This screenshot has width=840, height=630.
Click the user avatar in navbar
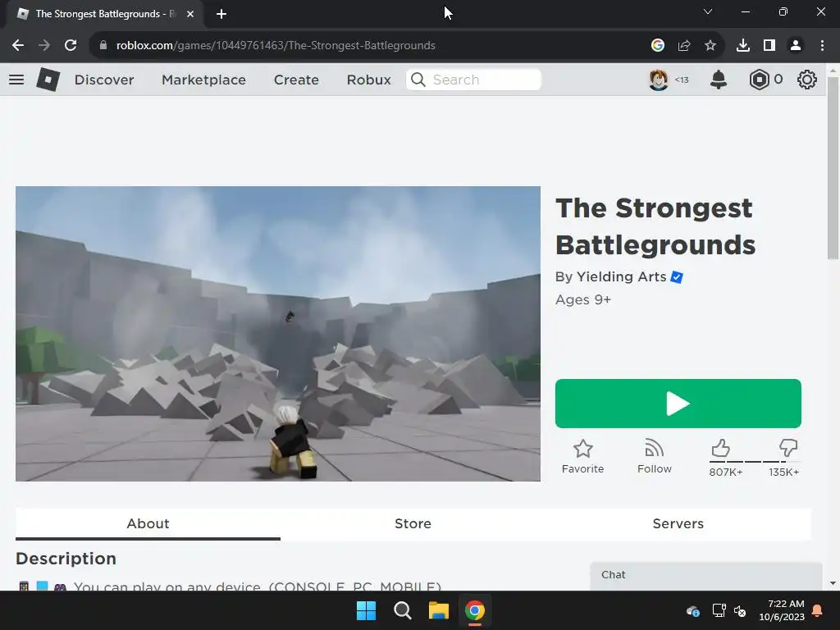(659, 80)
